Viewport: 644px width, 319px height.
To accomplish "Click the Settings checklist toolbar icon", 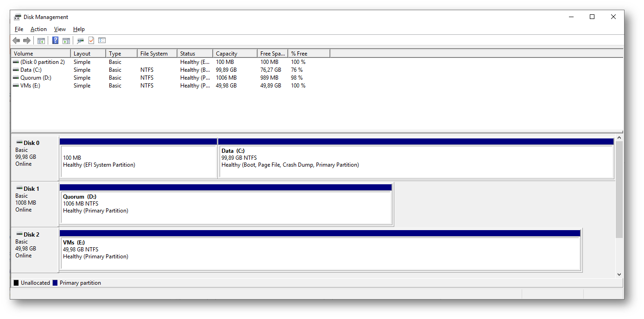I will click(x=102, y=41).
